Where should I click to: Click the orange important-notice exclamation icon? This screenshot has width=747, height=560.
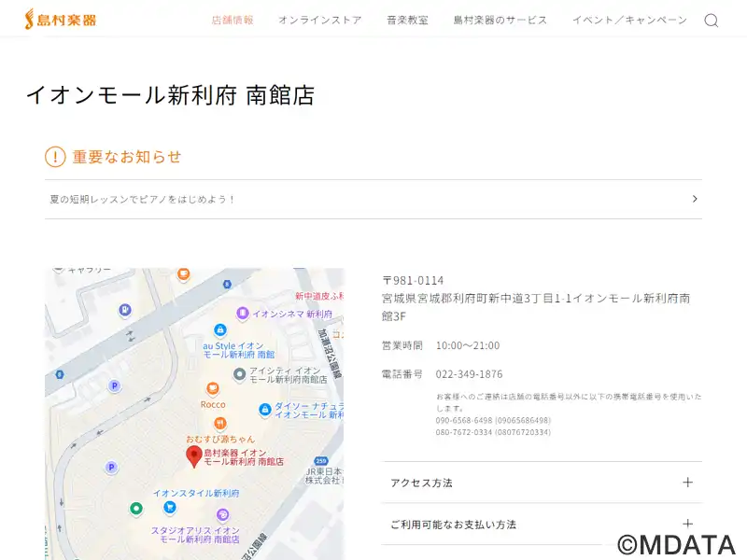click(x=55, y=157)
